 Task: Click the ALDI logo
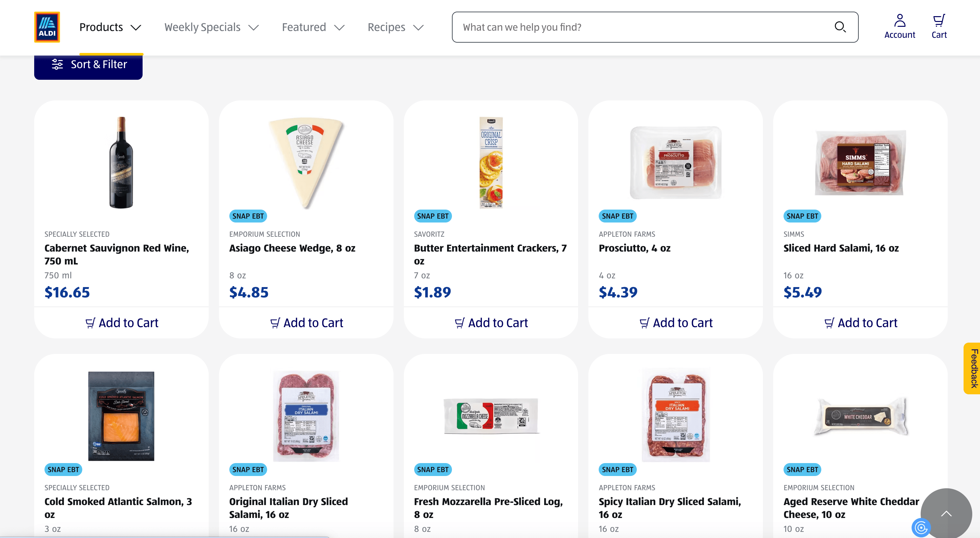pos(47,27)
